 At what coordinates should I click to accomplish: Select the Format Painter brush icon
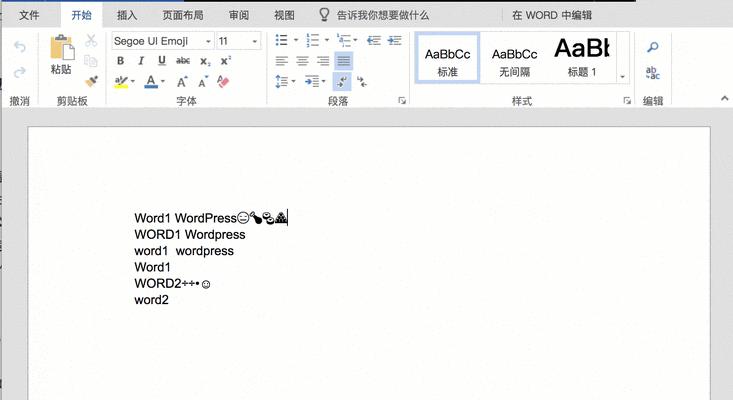[x=91, y=81]
